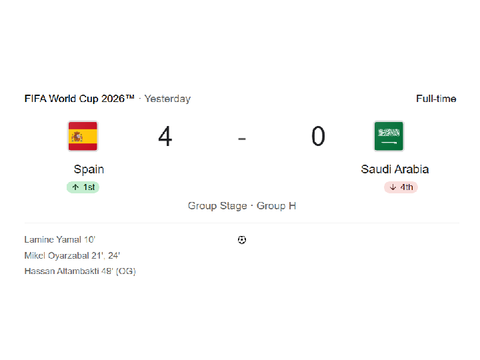Click the Group Stage · Group H label
The height and width of the screenshot is (360, 480).
coord(242,206)
